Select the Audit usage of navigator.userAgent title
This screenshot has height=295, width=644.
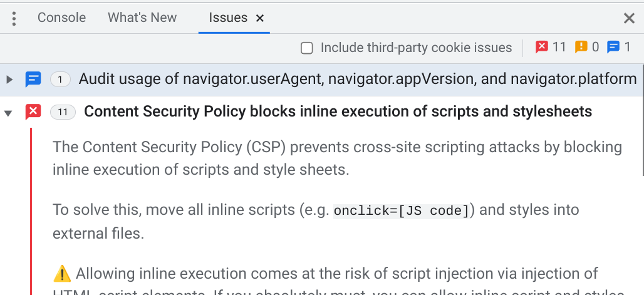[357, 80]
